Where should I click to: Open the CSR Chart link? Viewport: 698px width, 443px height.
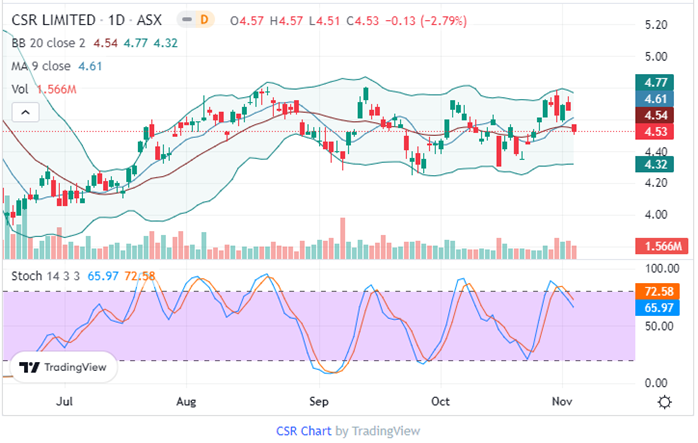click(x=304, y=431)
